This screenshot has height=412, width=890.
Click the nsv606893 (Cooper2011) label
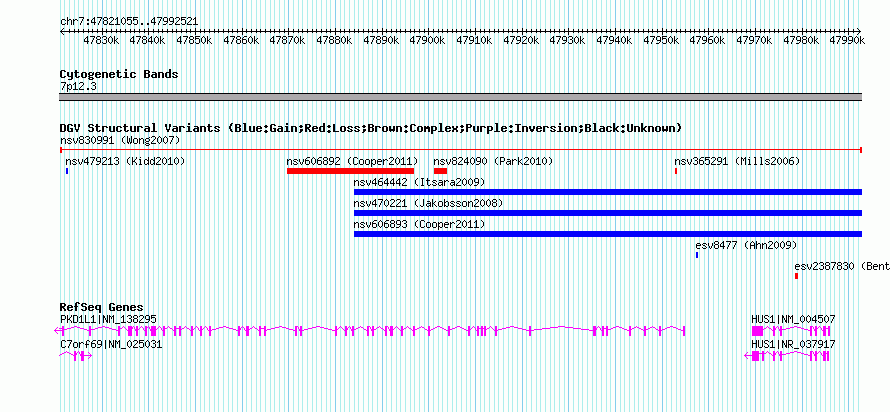click(x=419, y=225)
